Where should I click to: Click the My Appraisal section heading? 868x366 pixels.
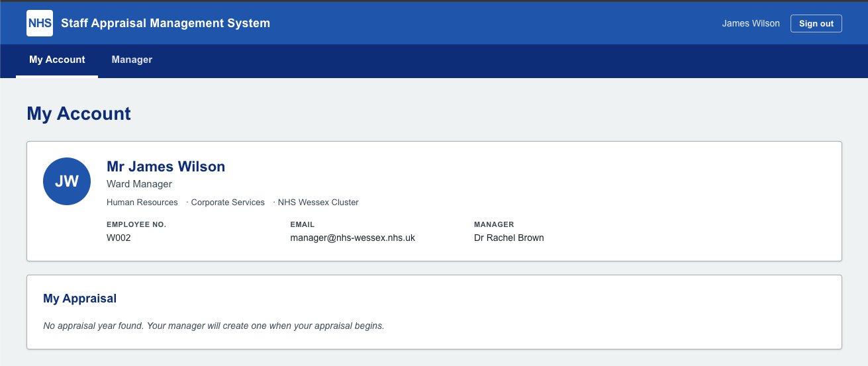(x=79, y=298)
